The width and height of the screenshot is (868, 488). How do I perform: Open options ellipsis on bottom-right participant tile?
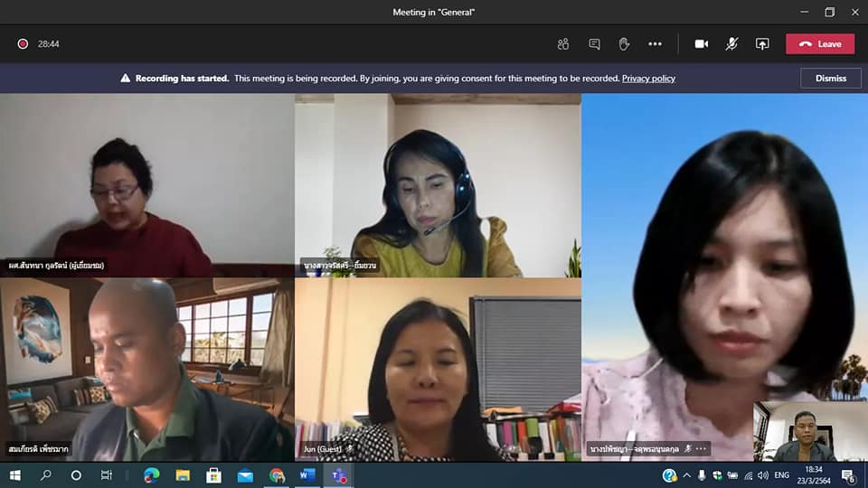tap(702, 448)
